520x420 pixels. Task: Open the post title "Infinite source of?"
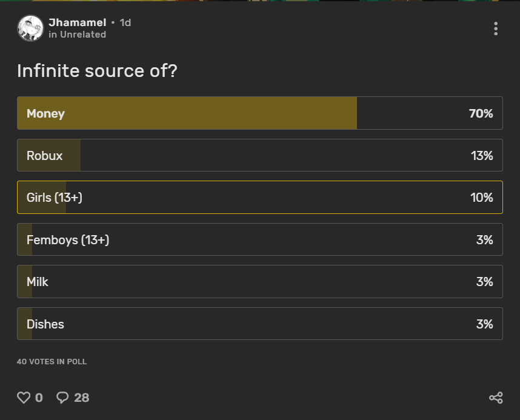coord(97,71)
